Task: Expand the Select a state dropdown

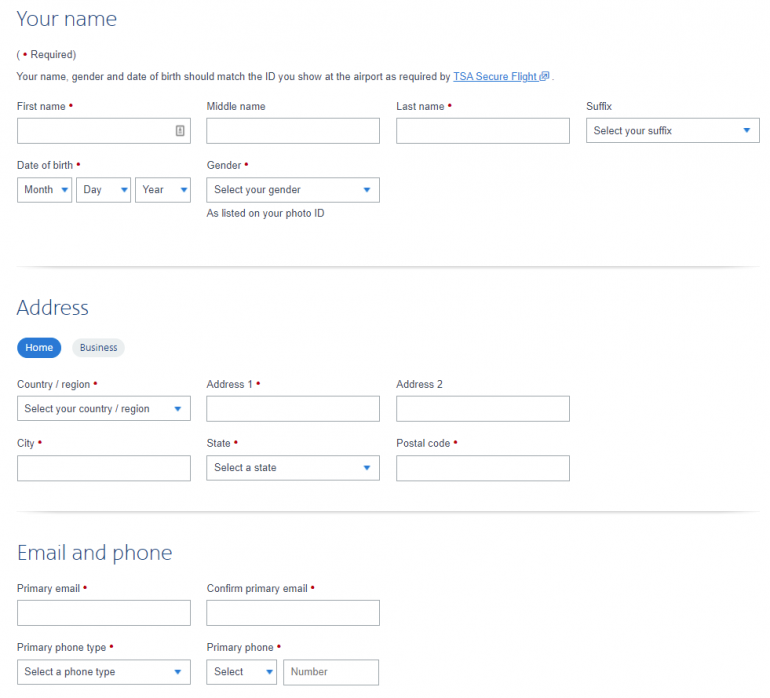Action: pos(293,468)
